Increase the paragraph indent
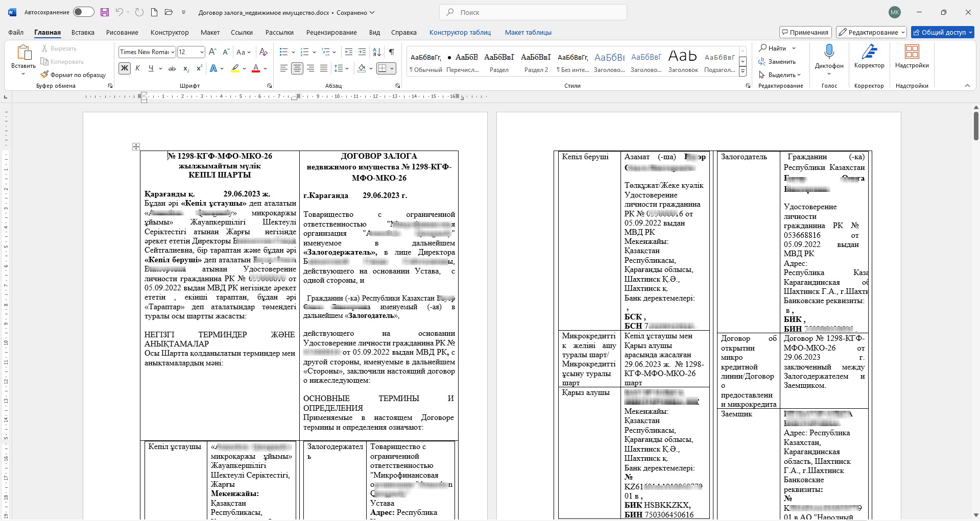The height and width of the screenshot is (521, 980). 362,52
